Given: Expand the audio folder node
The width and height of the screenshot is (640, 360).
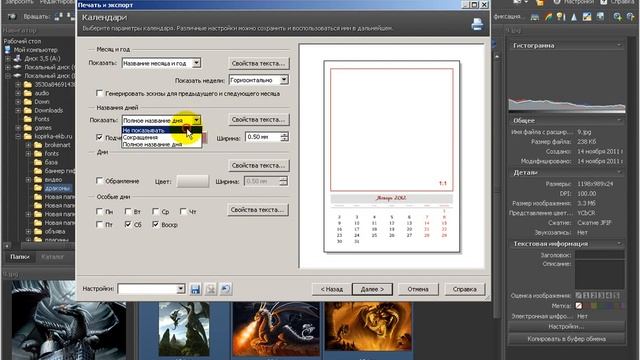Looking at the screenshot, I should [18, 93].
